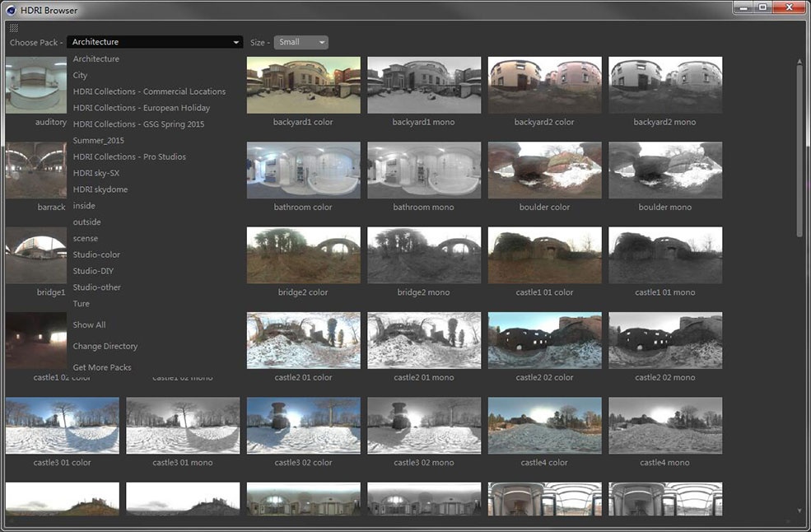Select backyard2 color thumbnail

coord(544,85)
